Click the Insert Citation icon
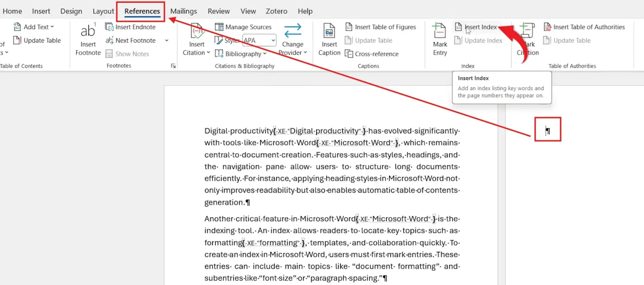 point(197,31)
